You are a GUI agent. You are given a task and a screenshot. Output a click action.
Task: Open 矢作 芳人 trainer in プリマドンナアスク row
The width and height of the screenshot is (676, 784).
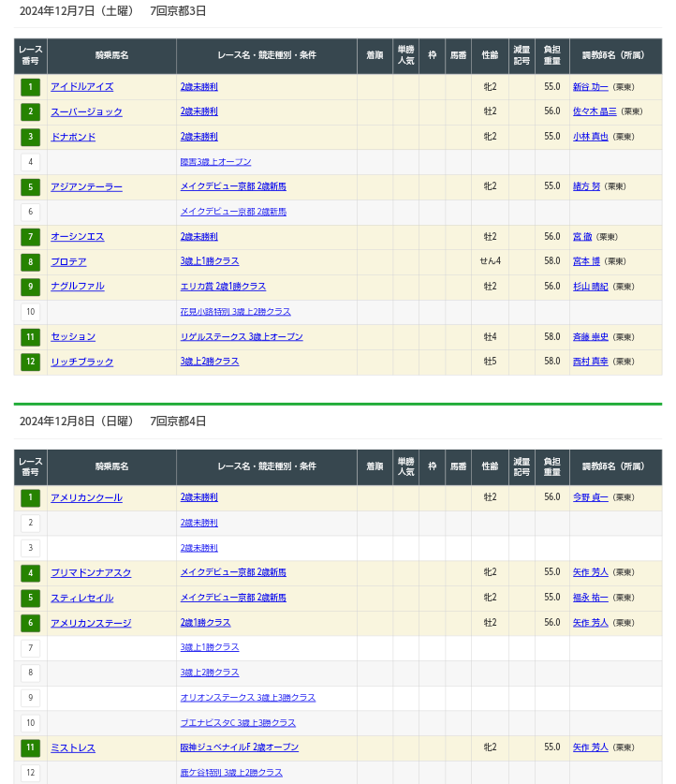591,572
